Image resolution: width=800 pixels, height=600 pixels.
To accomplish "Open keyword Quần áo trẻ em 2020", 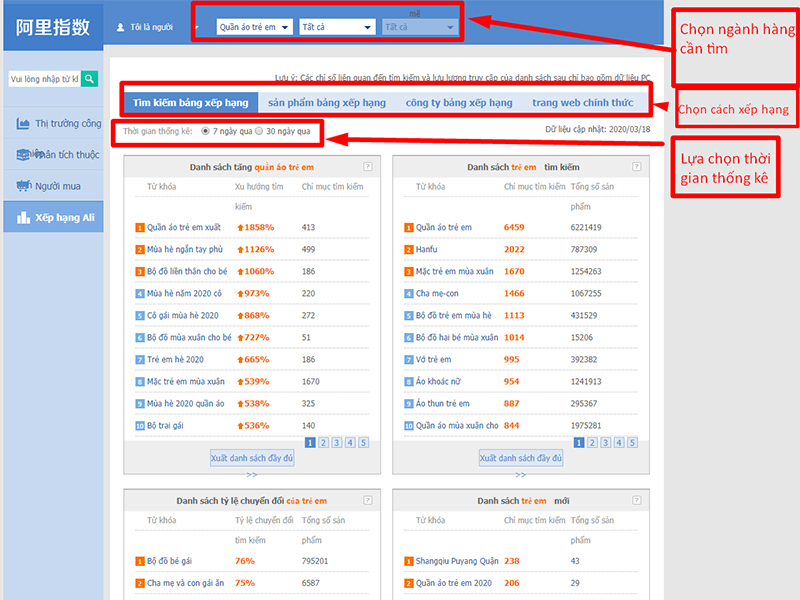I will [x=454, y=583].
